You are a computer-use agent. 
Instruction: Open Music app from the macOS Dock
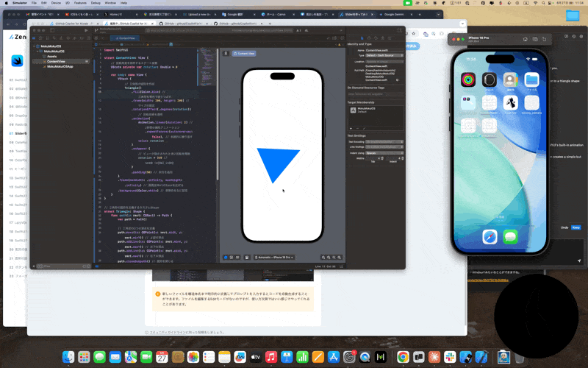[x=271, y=357]
